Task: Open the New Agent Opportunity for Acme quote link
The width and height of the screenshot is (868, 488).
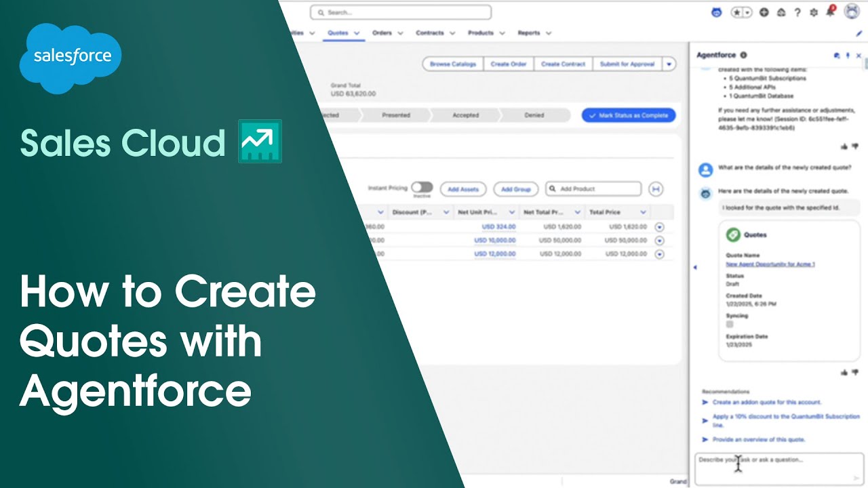Action: [770, 264]
